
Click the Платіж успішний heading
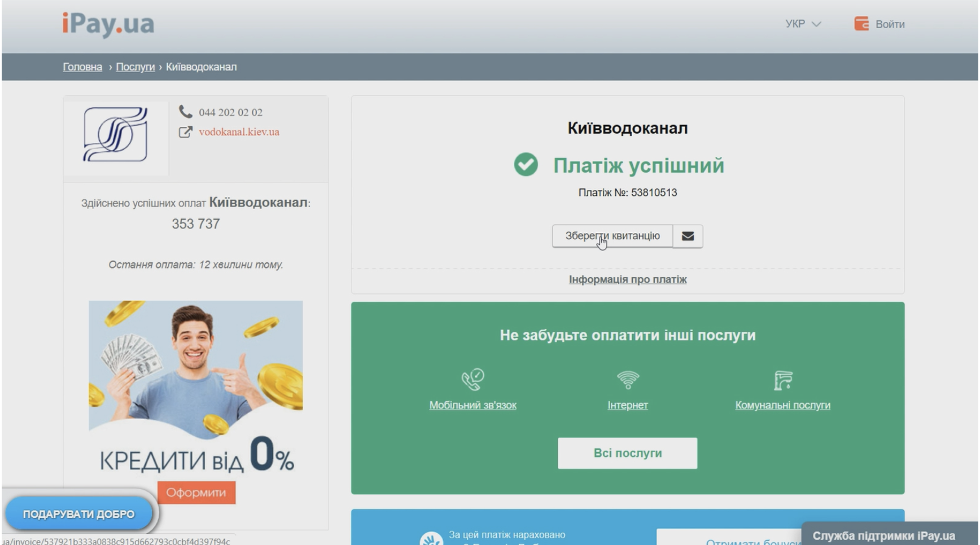click(x=638, y=165)
